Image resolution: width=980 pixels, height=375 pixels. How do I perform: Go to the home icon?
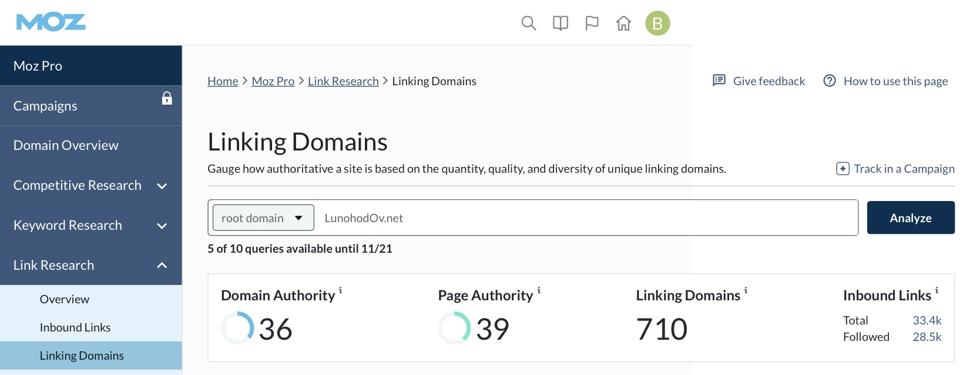tap(623, 23)
